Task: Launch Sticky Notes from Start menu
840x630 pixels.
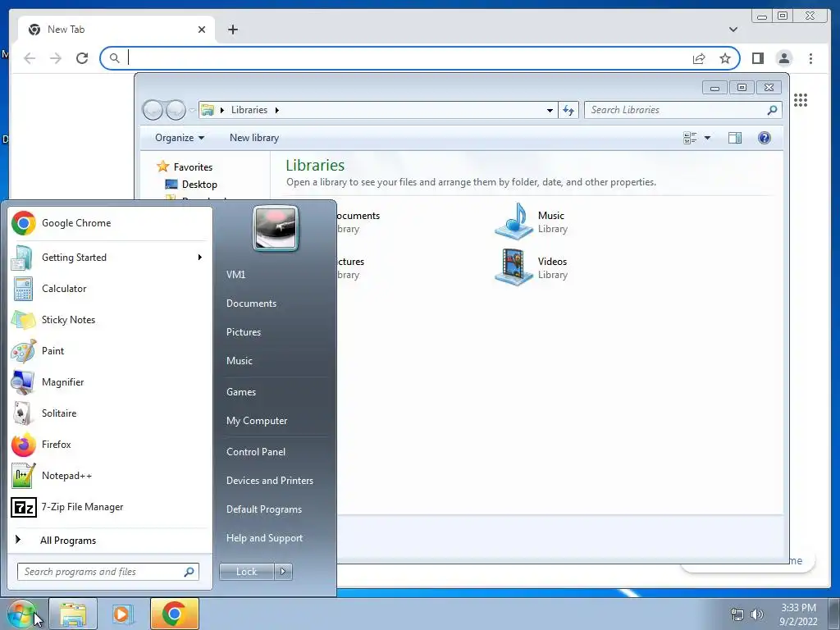Action: [x=109, y=320]
